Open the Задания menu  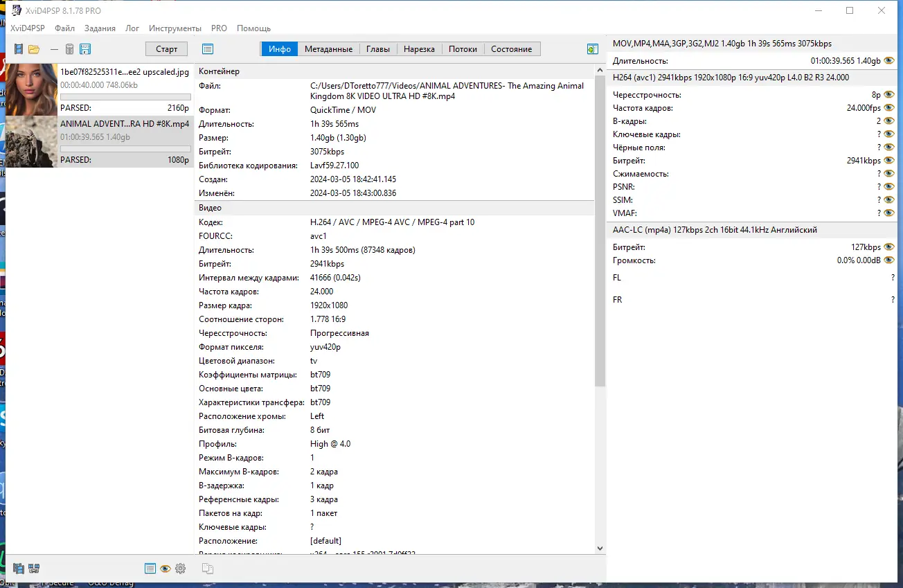pyautogui.click(x=100, y=28)
